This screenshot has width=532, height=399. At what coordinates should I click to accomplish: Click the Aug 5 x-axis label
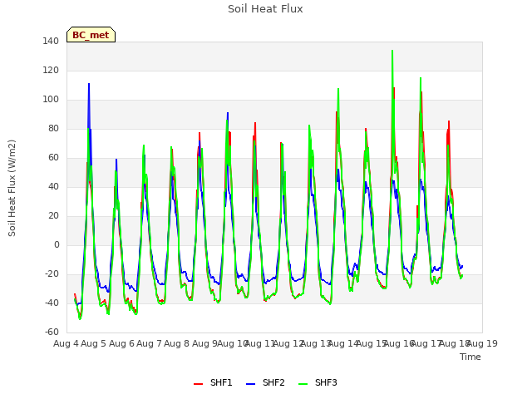[94, 343]
